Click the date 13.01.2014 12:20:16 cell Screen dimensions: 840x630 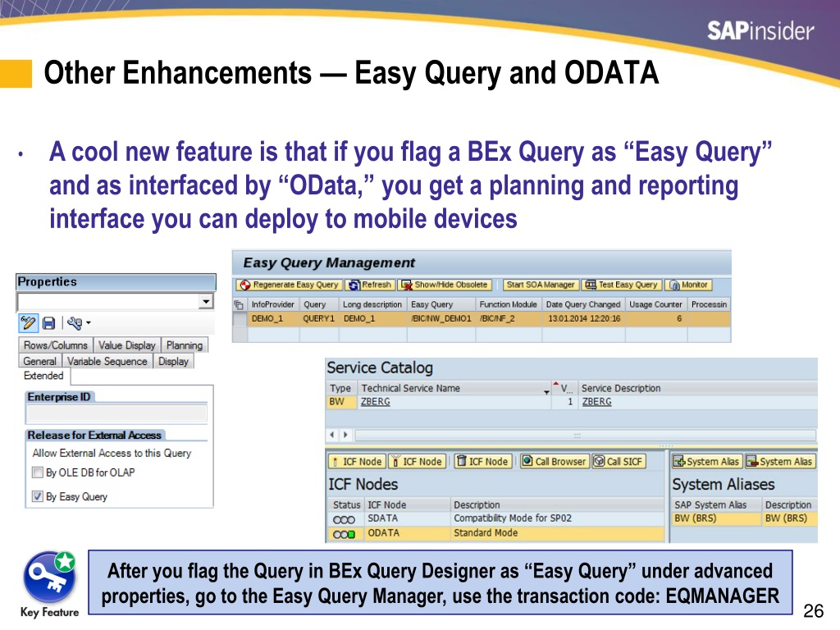point(584,319)
